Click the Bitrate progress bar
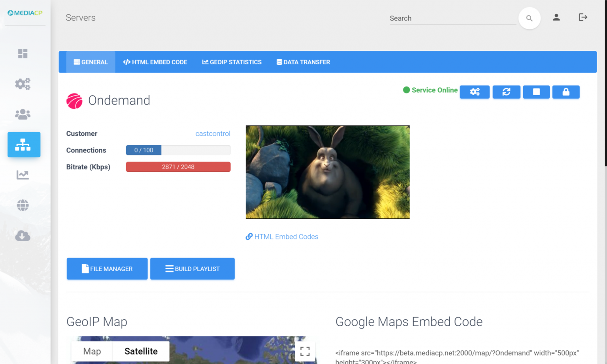 (178, 167)
